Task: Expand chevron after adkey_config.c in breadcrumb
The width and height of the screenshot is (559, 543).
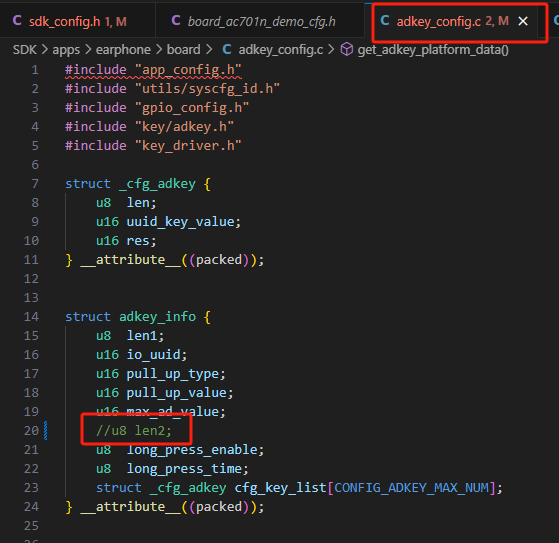Action: (331, 50)
